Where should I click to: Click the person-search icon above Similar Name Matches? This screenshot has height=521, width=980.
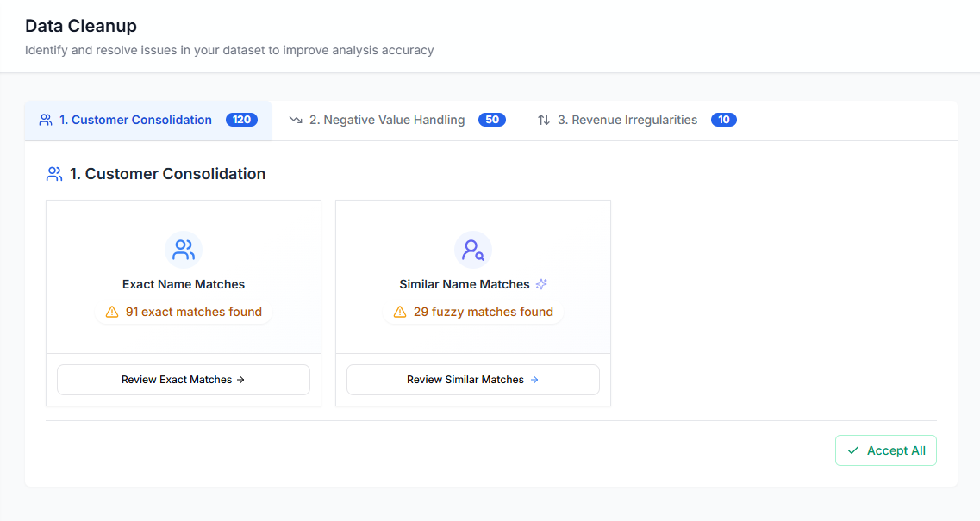coord(472,249)
